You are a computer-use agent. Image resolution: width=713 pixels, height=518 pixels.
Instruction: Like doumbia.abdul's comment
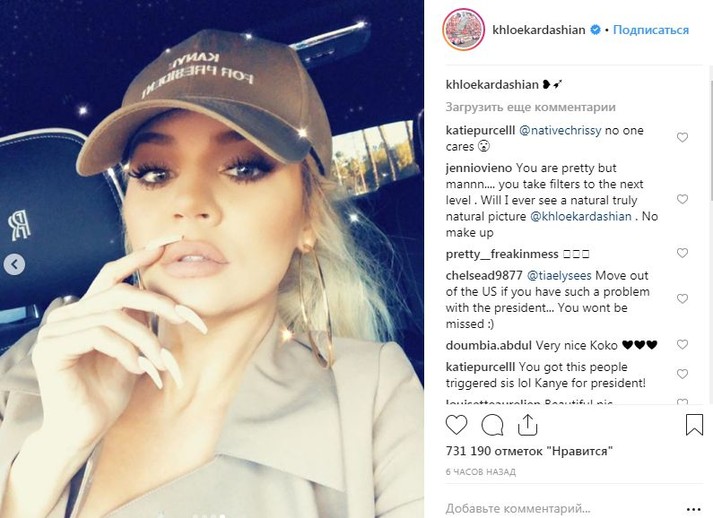(x=682, y=345)
